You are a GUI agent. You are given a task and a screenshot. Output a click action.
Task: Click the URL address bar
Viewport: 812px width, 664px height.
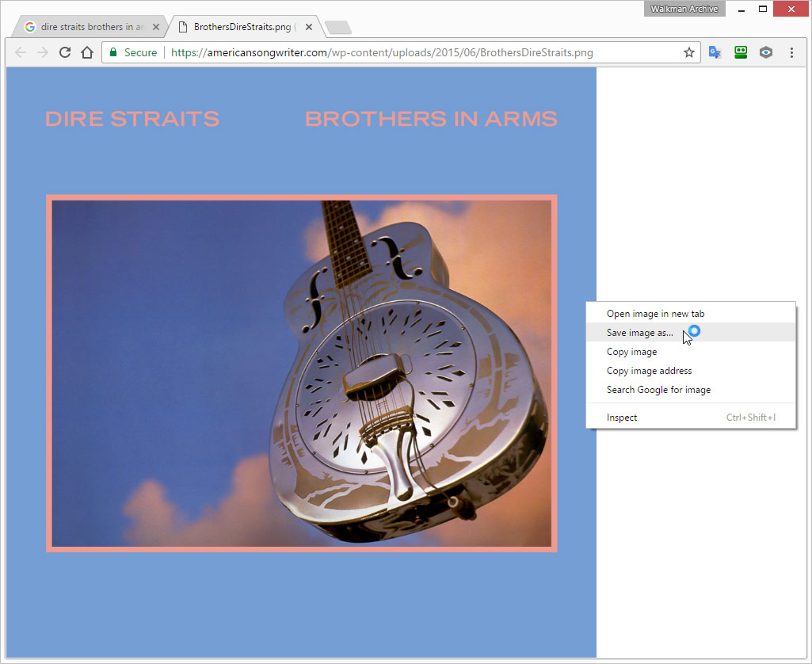click(402, 52)
